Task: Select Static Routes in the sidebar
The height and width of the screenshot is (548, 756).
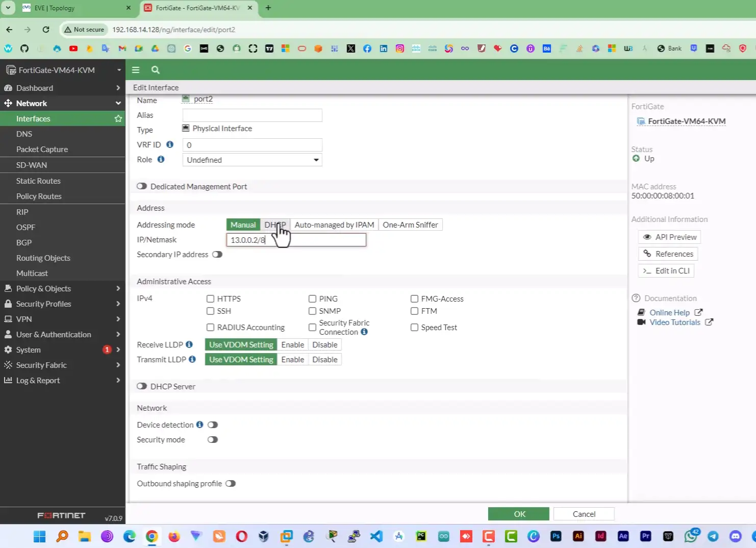Action: point(38,181)
